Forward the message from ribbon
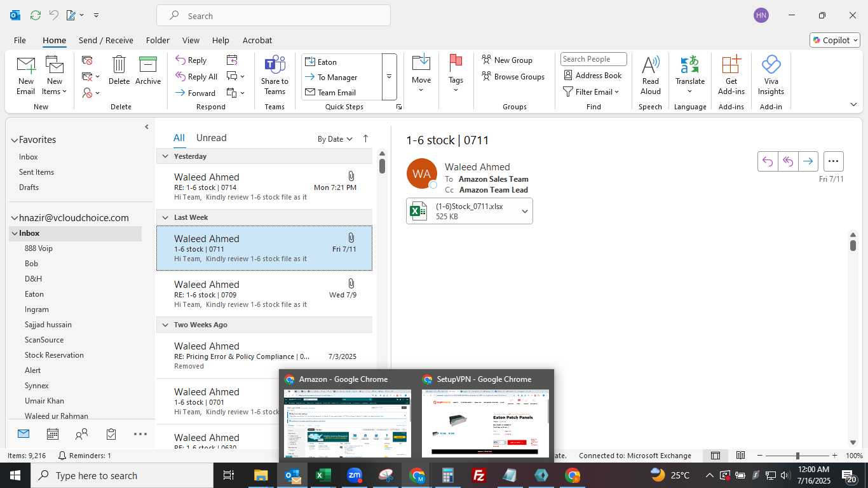 click(196, 93)
